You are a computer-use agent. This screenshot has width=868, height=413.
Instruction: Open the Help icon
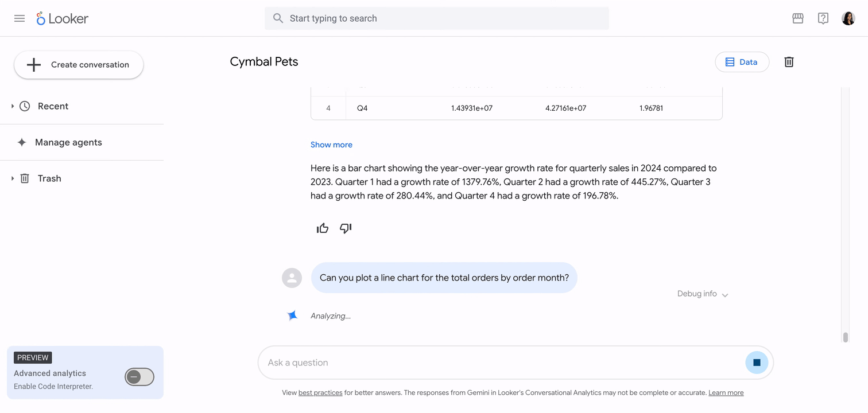(823, 18)
